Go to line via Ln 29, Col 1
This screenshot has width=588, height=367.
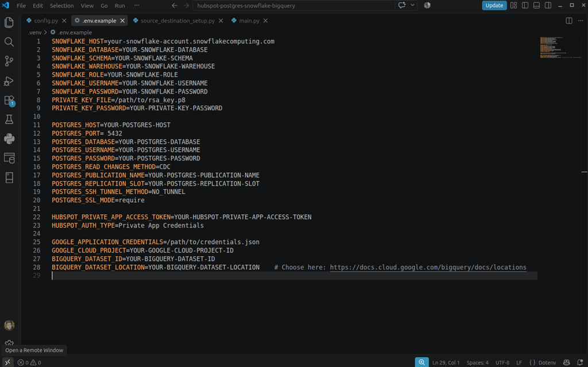point(446,362)
